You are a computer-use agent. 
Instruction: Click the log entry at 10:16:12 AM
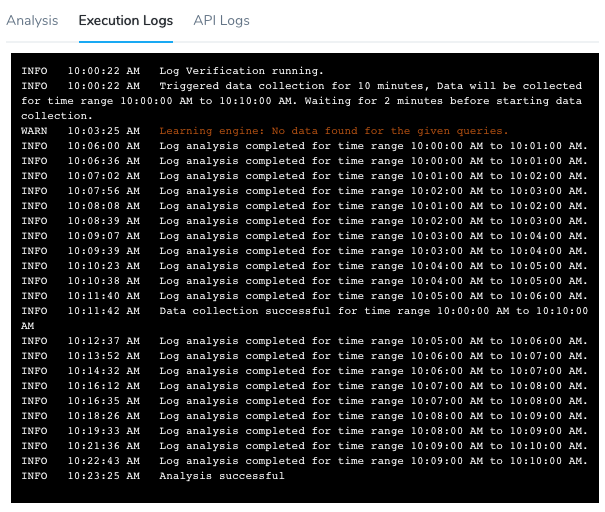click(x=304, y=386)
